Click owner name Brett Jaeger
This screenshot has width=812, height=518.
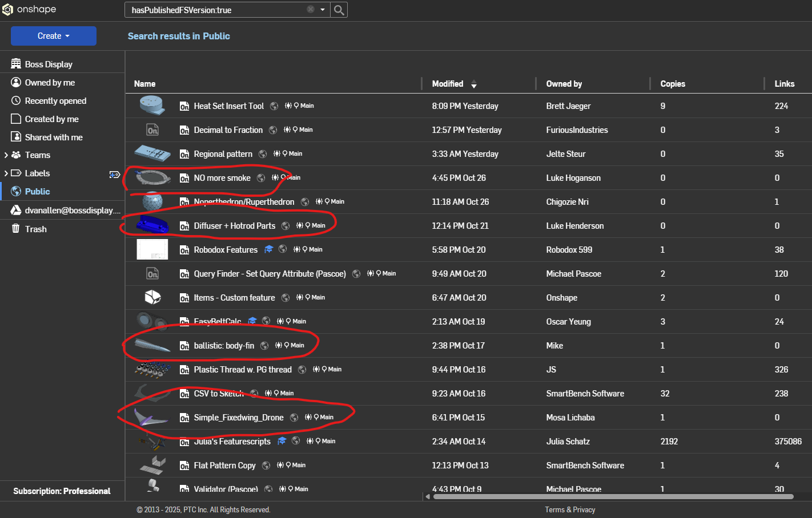[569, 106]
